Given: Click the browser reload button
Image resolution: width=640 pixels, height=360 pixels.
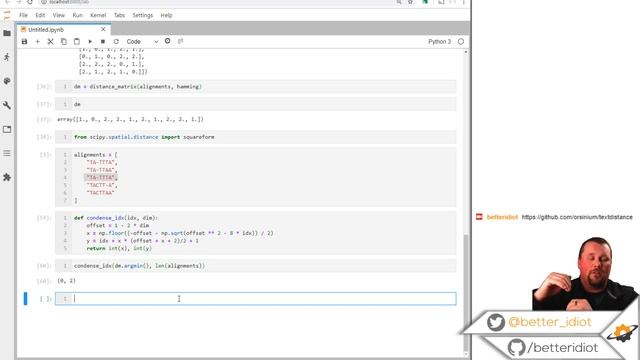Looking at the screenshot, I should (x=30, y=2).
